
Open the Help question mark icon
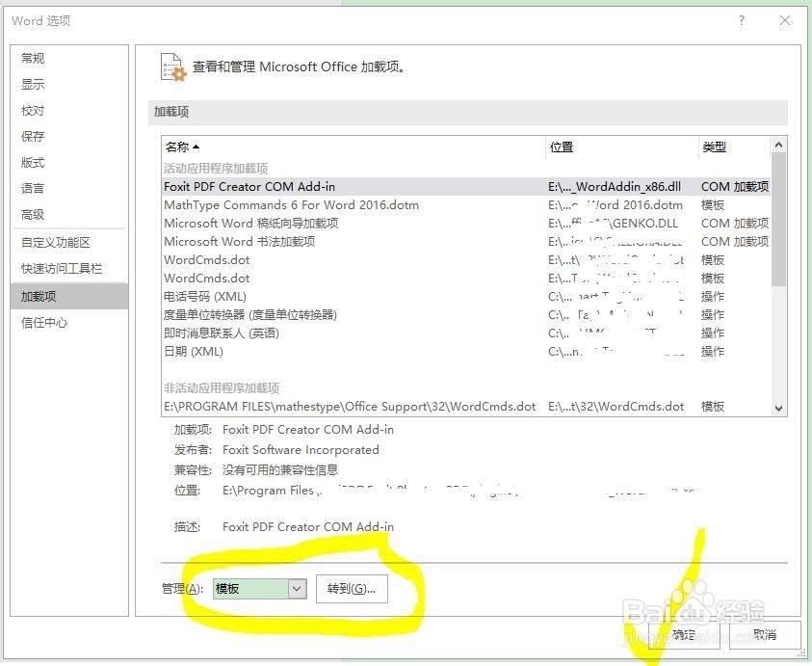(x=742, y=20)
